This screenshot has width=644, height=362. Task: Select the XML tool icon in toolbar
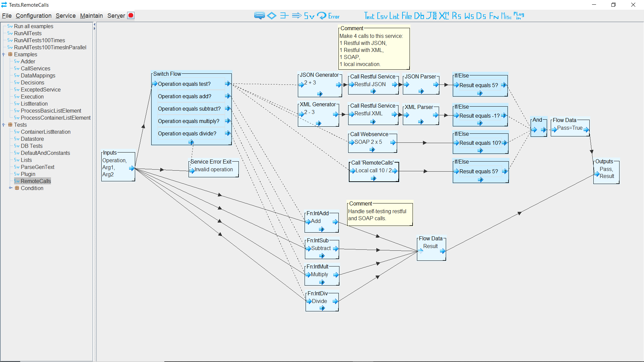pos(444,16)
